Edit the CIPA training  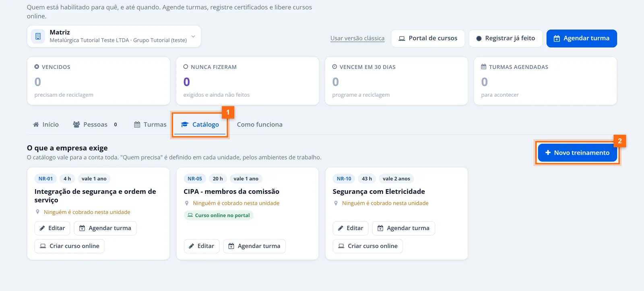tap(202, 246)
